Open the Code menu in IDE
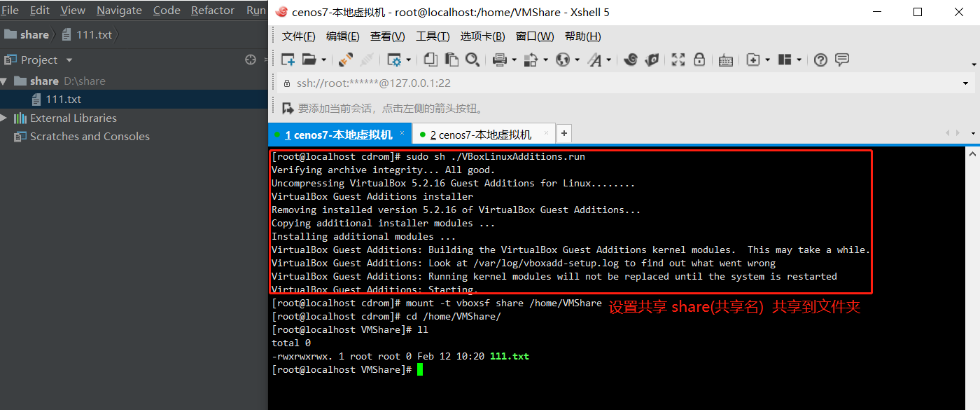This screenshot has height=410, width=980. tap(167, 11)
